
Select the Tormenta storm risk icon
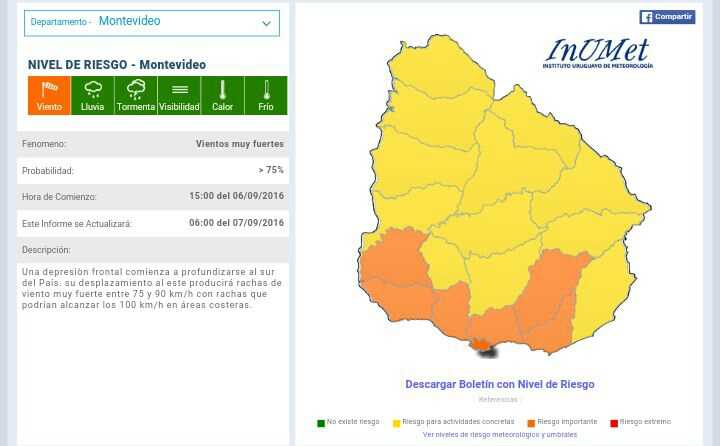[135, 95]
